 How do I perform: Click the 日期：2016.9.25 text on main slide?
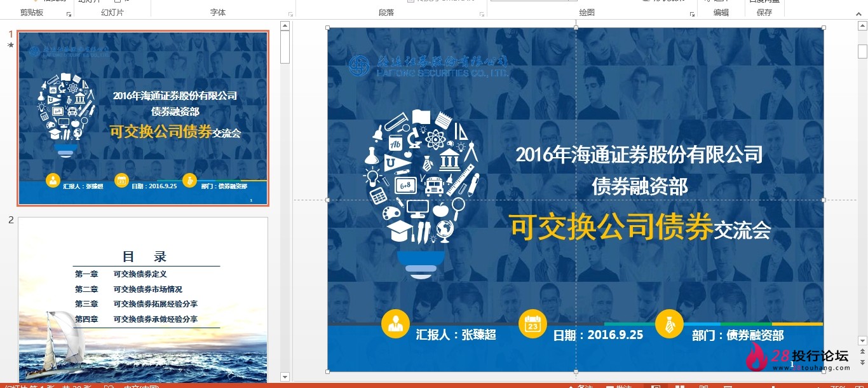tap(598, 335)
